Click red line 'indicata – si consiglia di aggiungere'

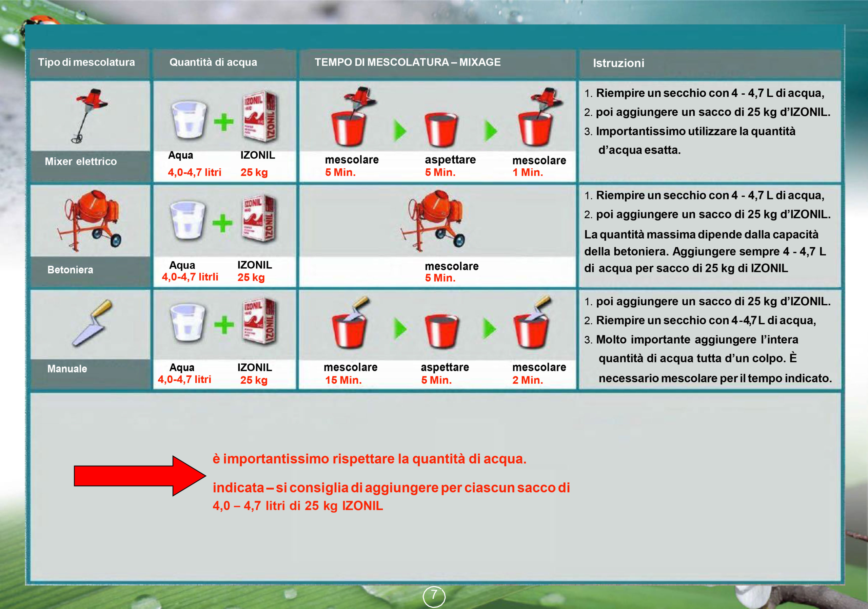391,488
